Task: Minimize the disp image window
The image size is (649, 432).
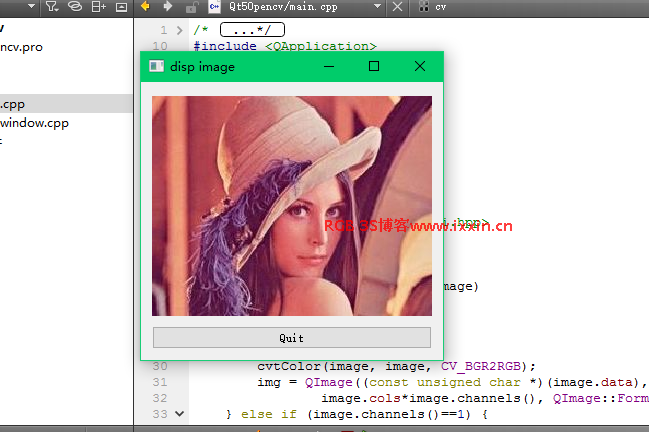Action: [x=329, y=66]
